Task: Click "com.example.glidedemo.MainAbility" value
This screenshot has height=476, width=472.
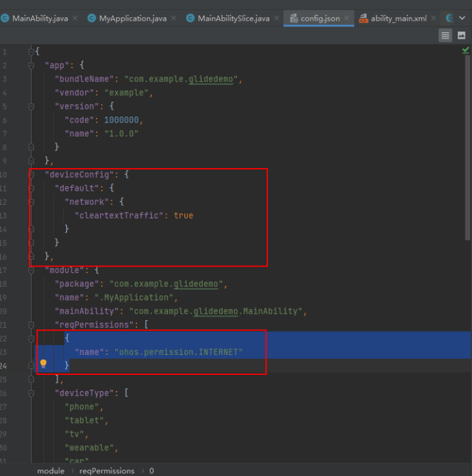Action: coord(216,311)
